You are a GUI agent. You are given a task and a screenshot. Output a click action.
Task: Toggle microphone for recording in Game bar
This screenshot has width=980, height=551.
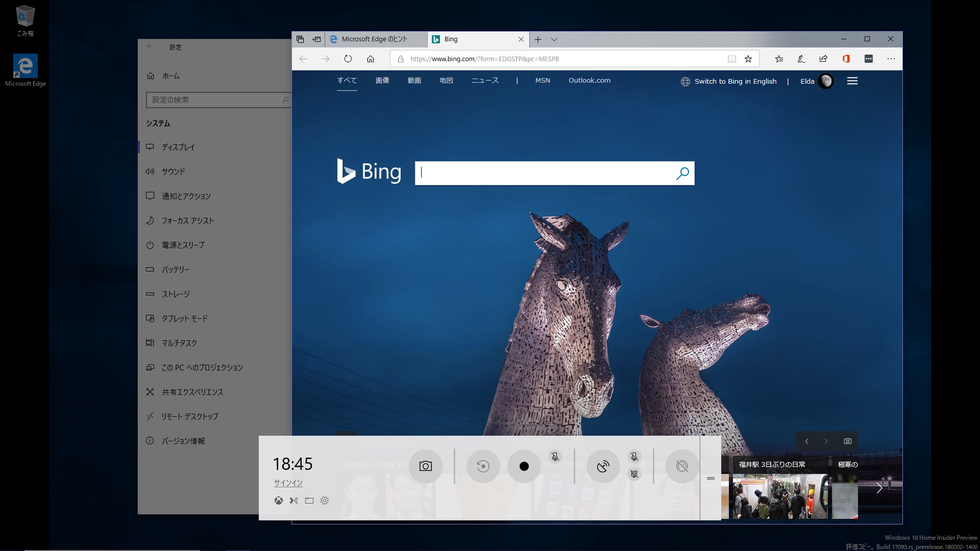(555, 457)
